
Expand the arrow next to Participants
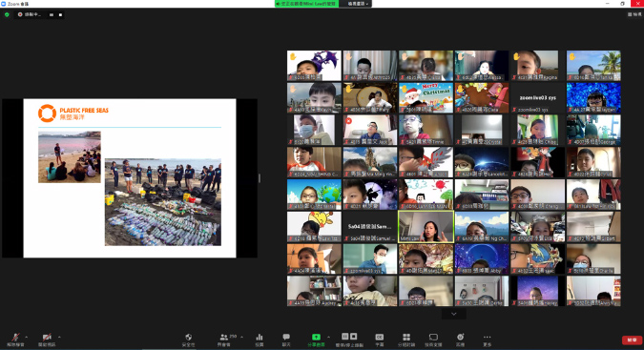point(241,337)
